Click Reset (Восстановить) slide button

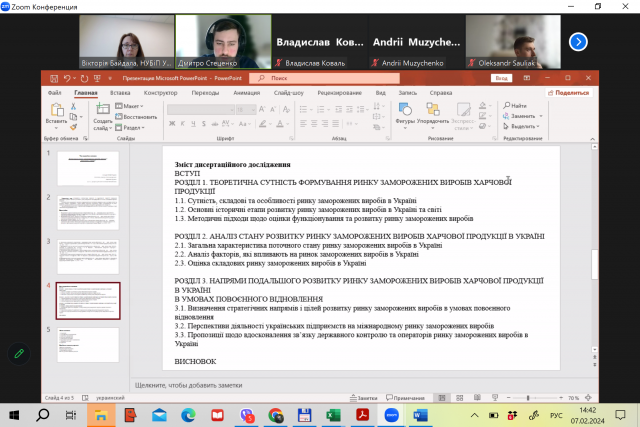136,117
